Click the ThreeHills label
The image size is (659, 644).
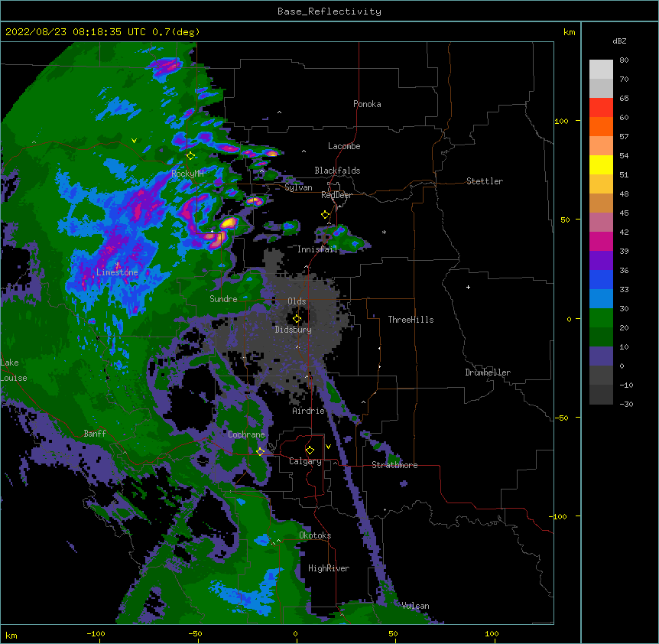(411, 320)
